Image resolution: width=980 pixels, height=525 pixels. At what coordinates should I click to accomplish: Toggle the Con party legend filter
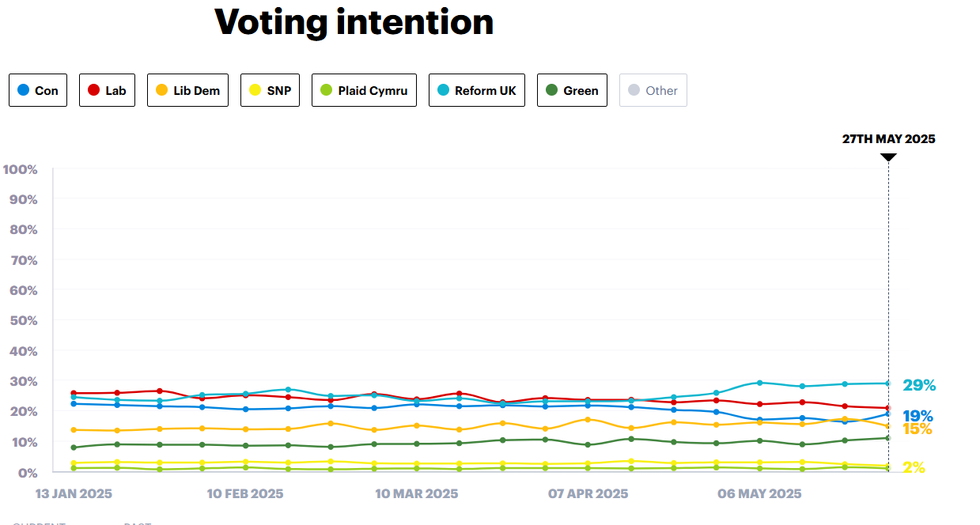pyautogui.click(x=39, y=90)
